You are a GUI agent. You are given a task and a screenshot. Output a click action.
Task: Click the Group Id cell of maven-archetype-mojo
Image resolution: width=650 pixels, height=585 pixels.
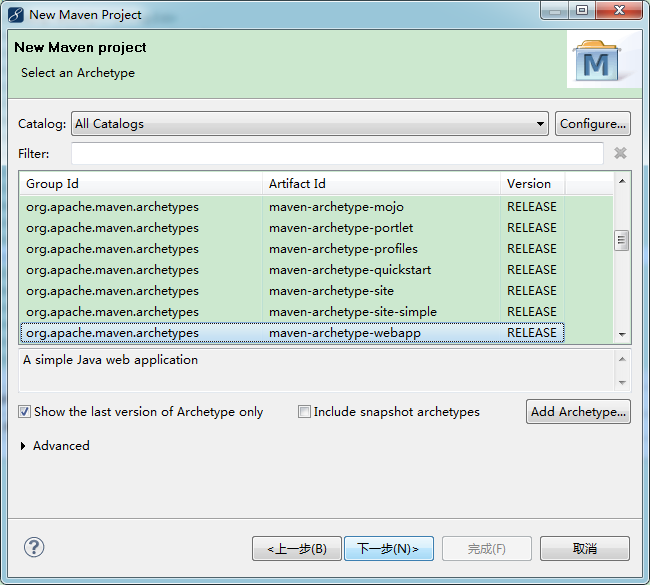(x=112, y=207)
